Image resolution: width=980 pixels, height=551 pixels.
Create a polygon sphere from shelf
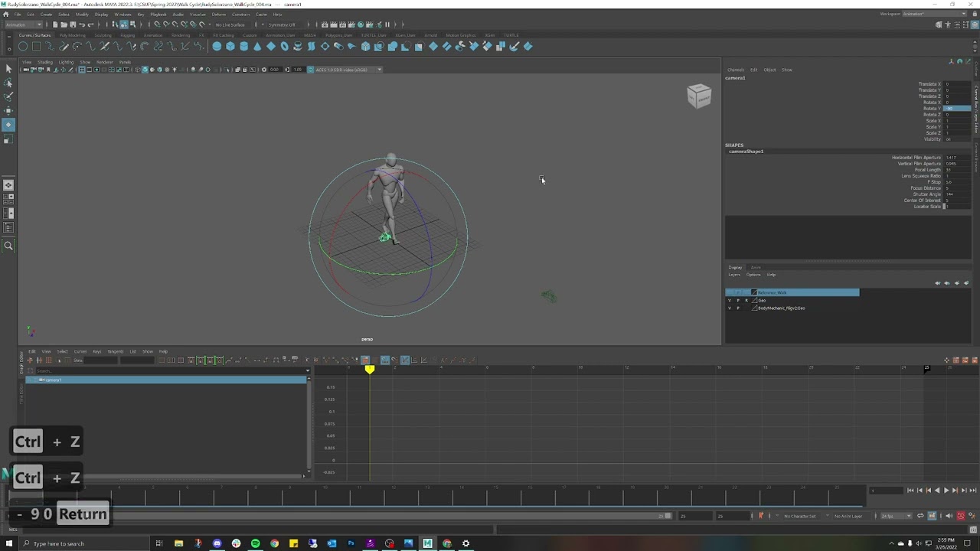[217, 47]
